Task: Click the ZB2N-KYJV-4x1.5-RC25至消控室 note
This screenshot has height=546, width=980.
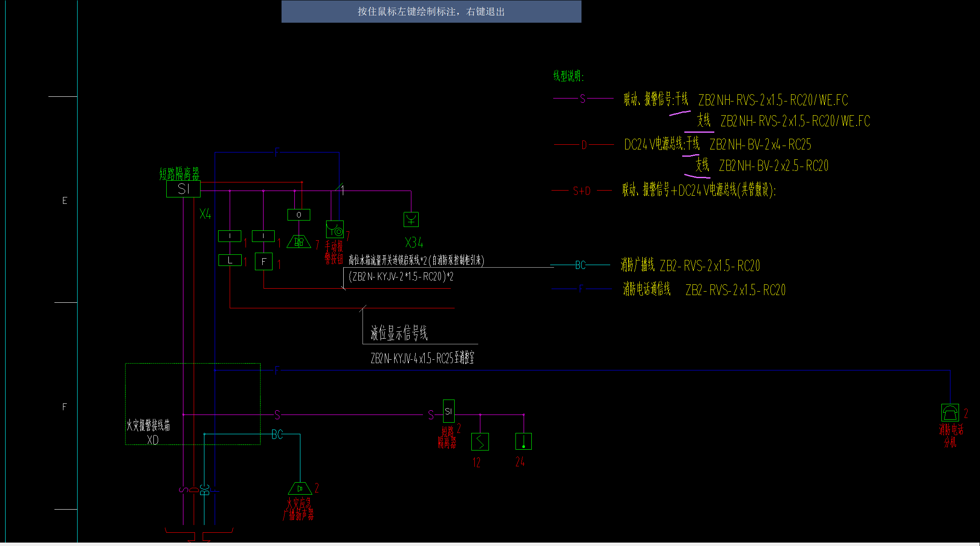Action: 423,358
